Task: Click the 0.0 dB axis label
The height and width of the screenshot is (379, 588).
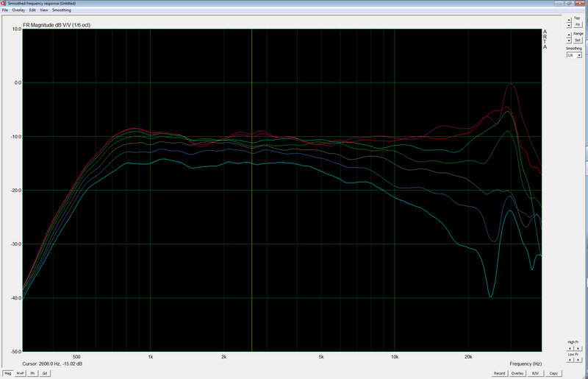Action: [18, 82]
